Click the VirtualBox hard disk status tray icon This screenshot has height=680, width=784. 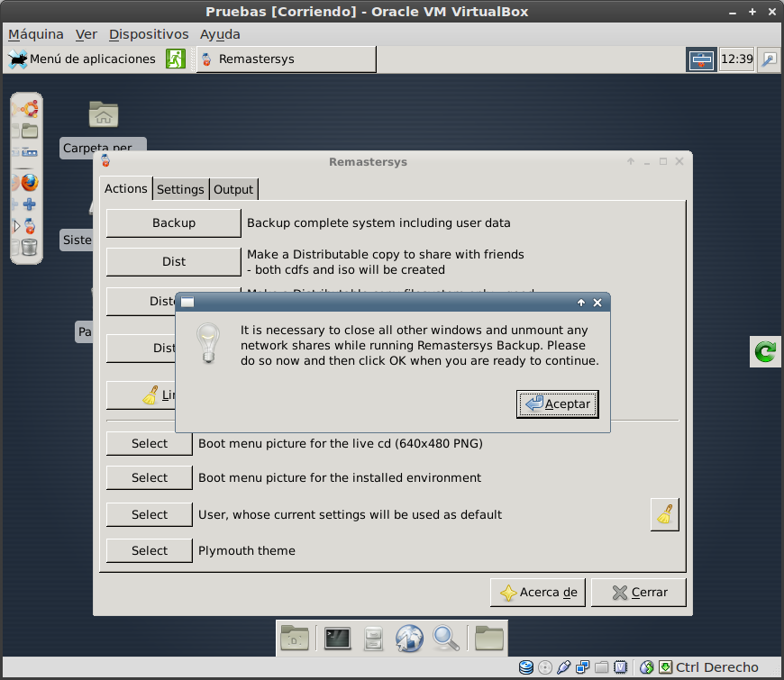click(525, 668)
